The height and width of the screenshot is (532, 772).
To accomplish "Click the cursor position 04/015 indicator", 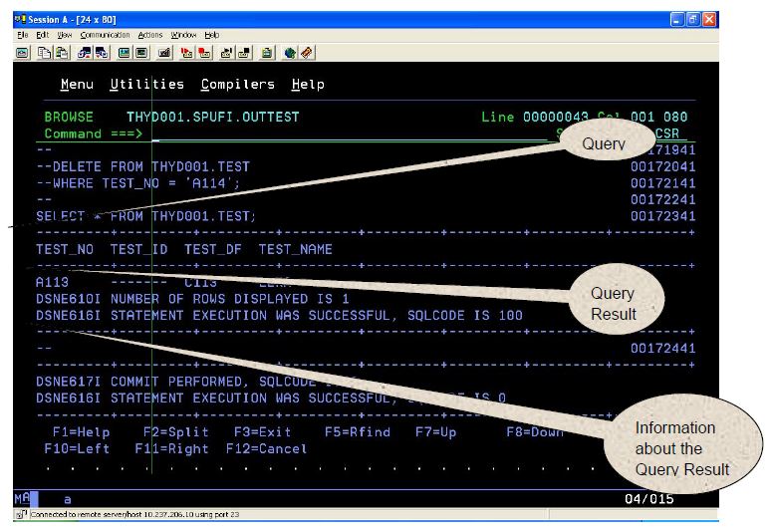I will coord(648,499).
